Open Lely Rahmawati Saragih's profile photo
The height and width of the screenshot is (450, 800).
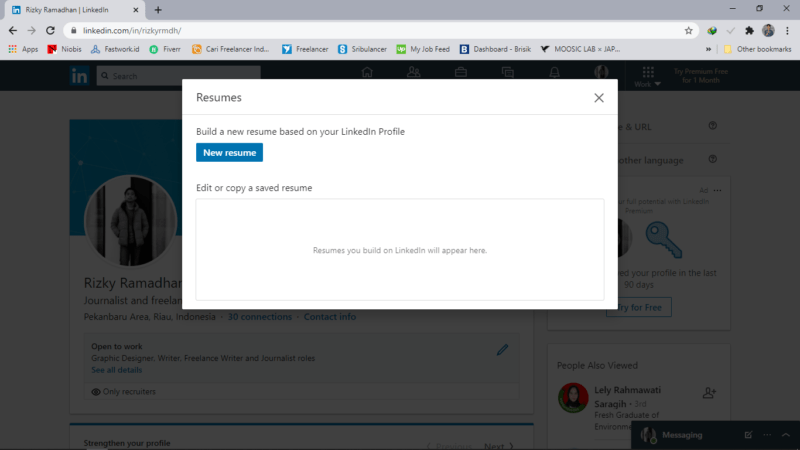coord(573,397)
